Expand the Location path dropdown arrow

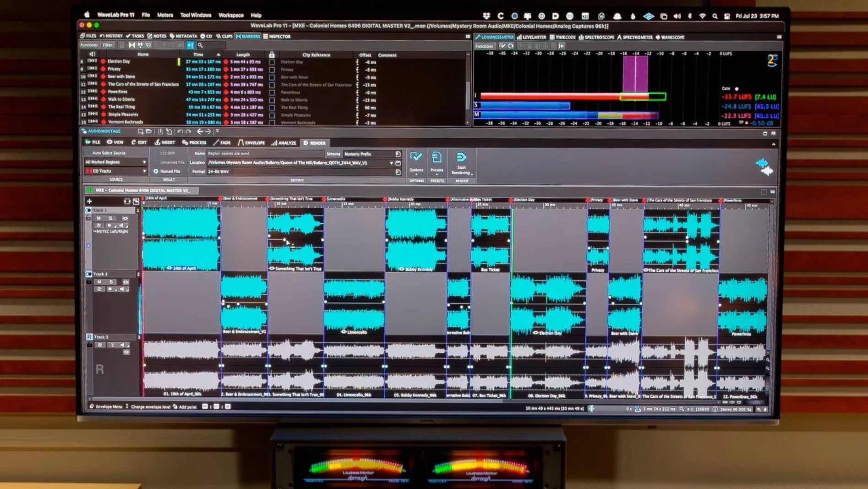392,163
